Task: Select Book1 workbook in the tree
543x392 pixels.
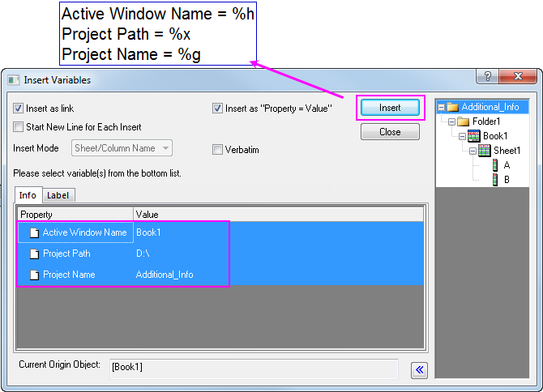Action: tap(495, 136)
